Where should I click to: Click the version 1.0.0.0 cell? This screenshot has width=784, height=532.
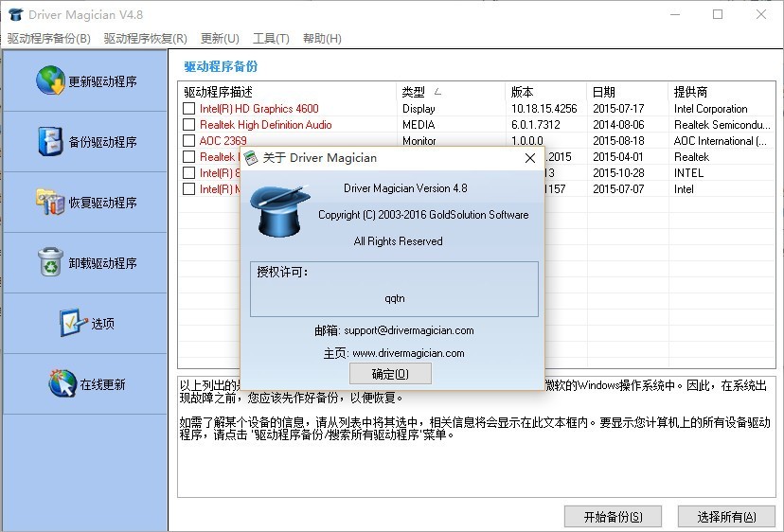point(527,140)
